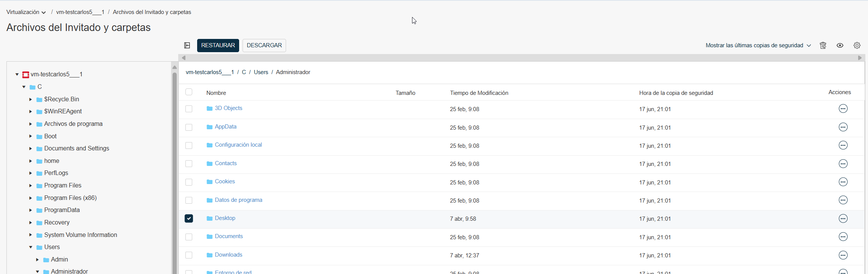Image resolution: width=868 pixels, height=274 pixels.
Task: Tick the select-all checkbox in header
Action: [189, 92]
